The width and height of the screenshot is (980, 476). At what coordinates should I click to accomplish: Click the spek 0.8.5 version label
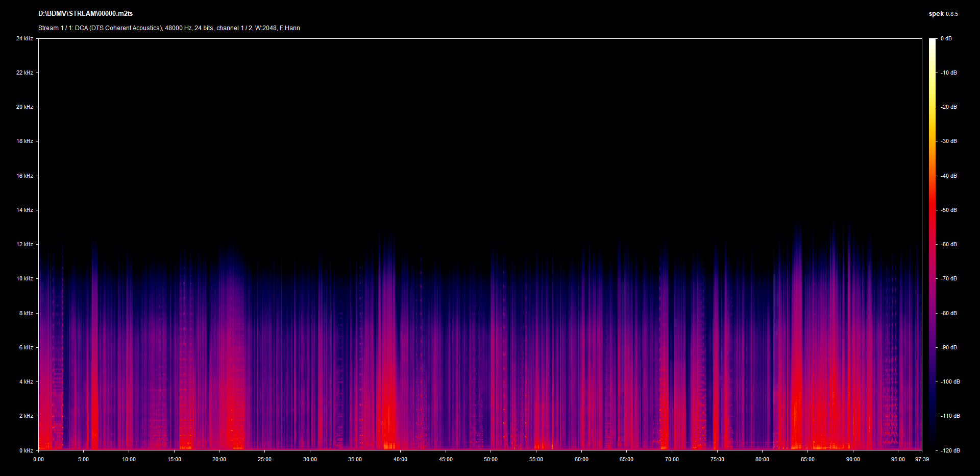click(943, 14)
